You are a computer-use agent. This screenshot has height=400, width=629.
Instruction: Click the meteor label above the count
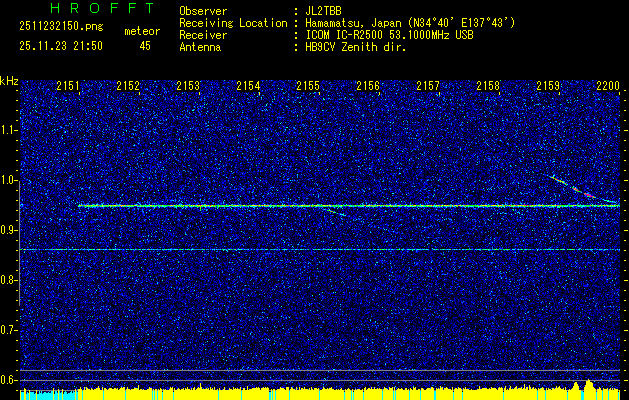(142, 31)
